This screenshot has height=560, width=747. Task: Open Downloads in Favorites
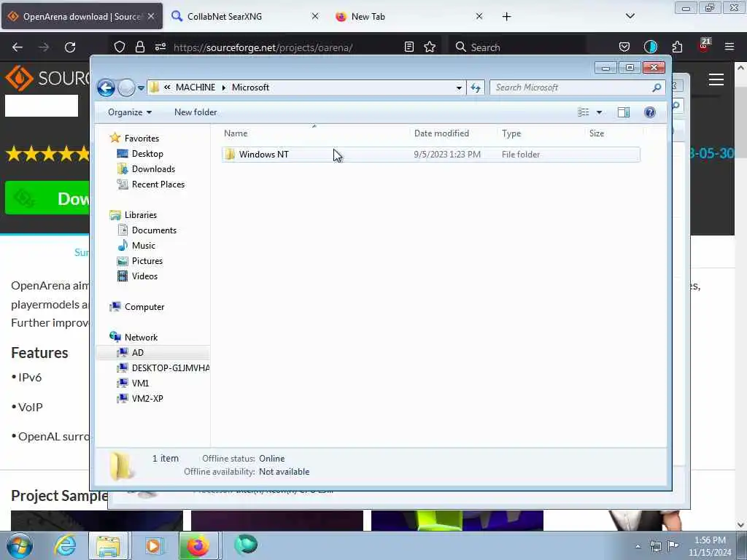coord(153,169)
